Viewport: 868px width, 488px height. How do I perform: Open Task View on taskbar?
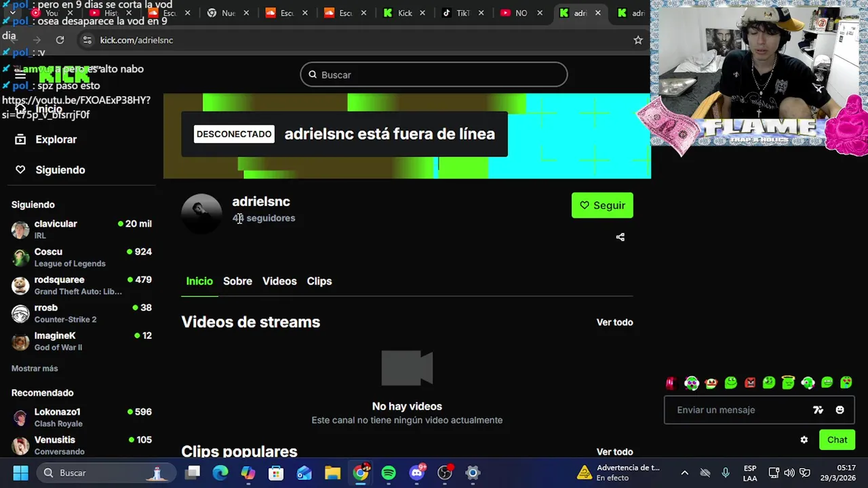[193, 472]
